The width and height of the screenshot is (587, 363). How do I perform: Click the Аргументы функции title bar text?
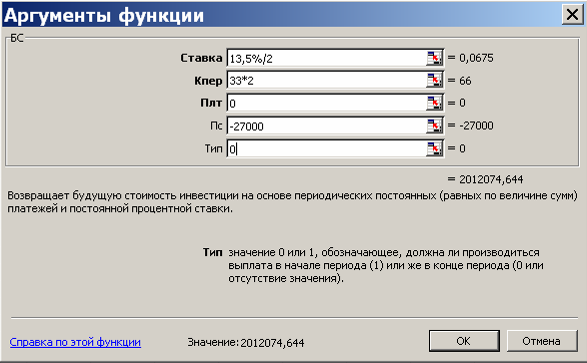(x=104, y=15)
